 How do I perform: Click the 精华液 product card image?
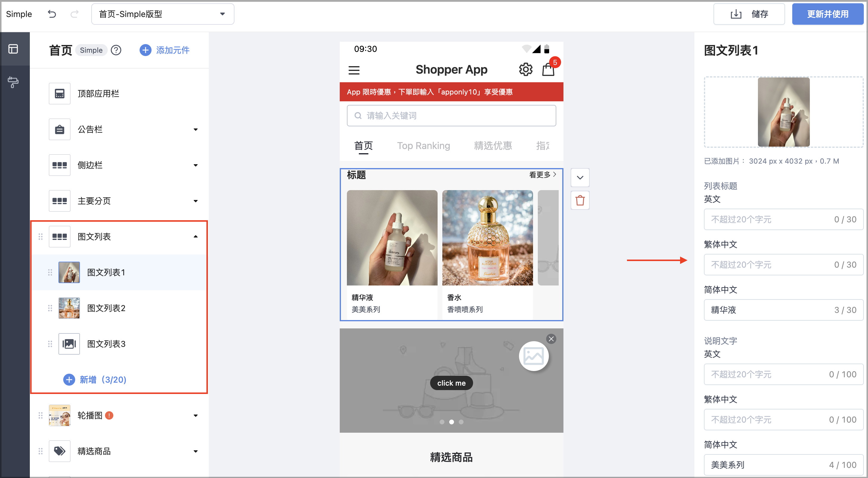tap(392, 238)
